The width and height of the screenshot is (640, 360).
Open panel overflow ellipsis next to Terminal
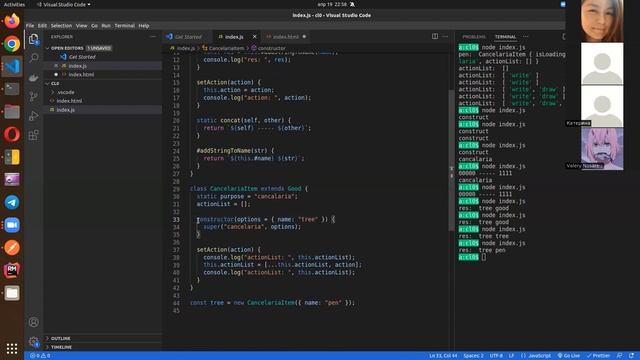point(526,37)
